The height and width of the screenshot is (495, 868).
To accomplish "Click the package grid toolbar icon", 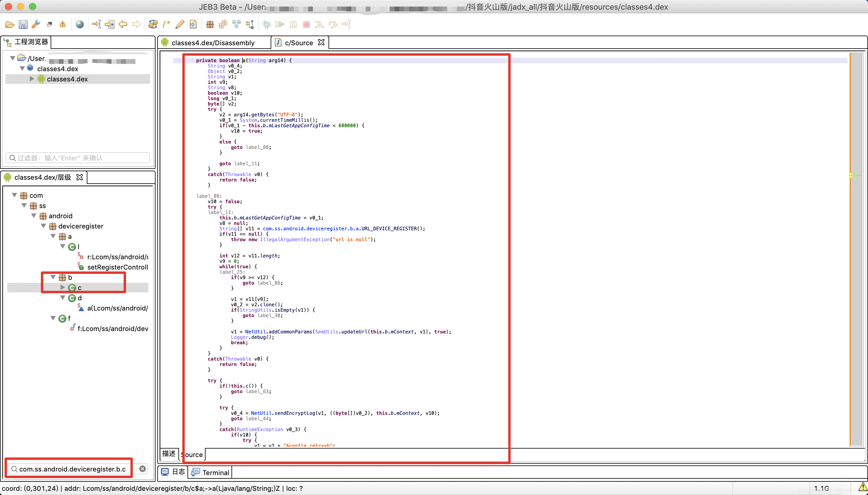I will 210,24.
